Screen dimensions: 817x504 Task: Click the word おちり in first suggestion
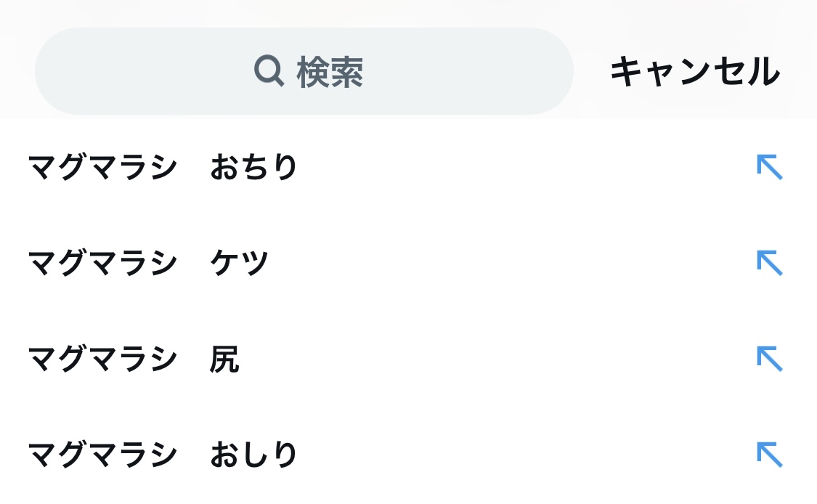(253, 167)
